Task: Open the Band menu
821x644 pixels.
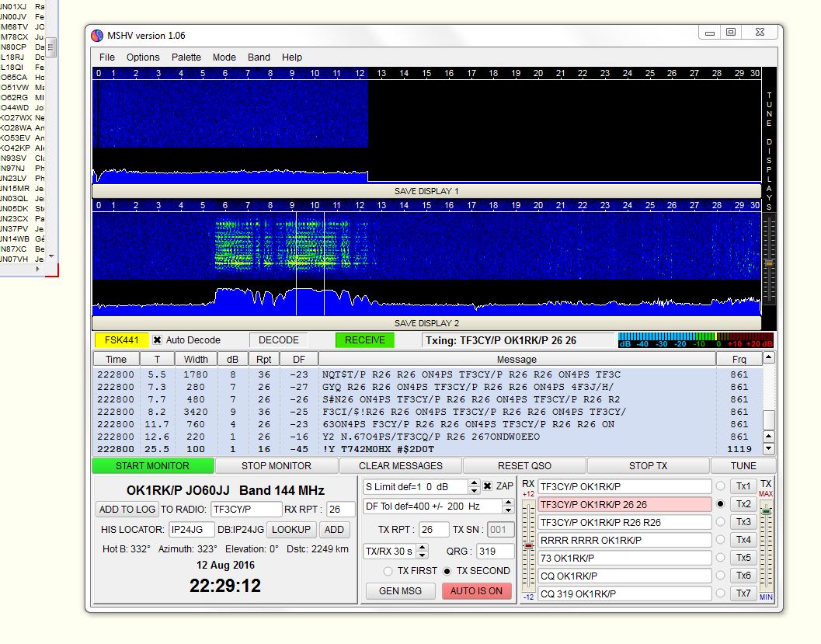Action: (x=259, y=57)
